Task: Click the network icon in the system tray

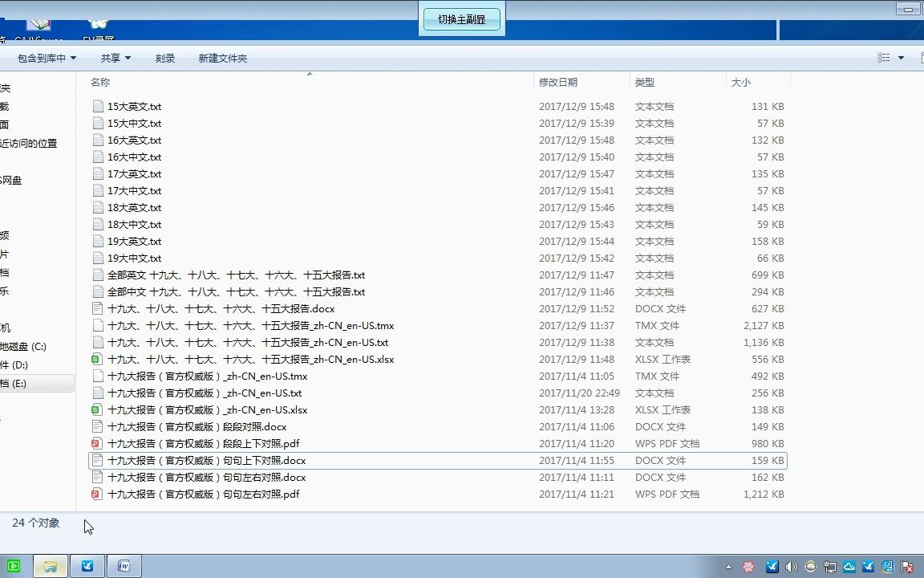Action: [829, 566]
